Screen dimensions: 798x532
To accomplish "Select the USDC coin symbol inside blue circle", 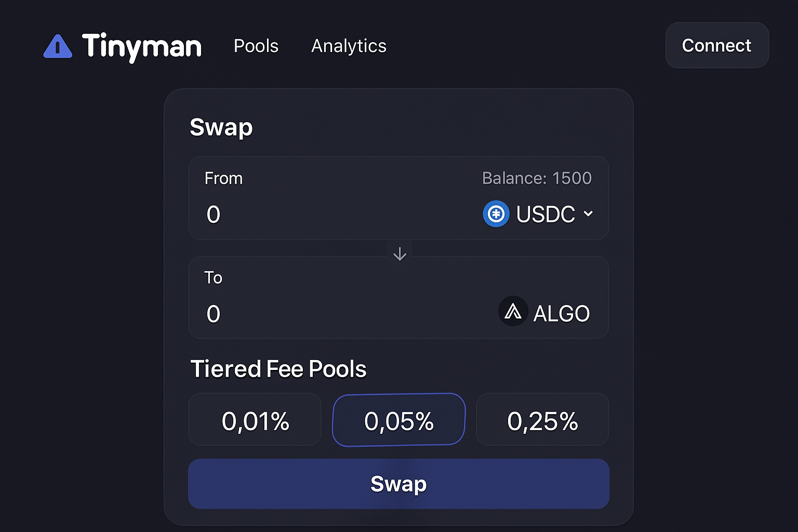I will 496,214.
